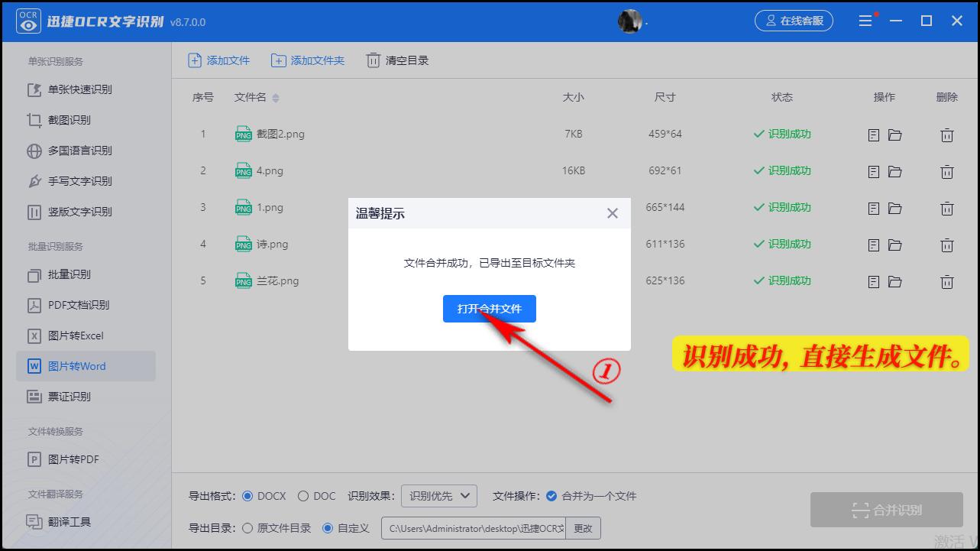Screen dimensions: 980x551
Task: Delete 兰花.png using its trash icon
Action: pos(947,281)
